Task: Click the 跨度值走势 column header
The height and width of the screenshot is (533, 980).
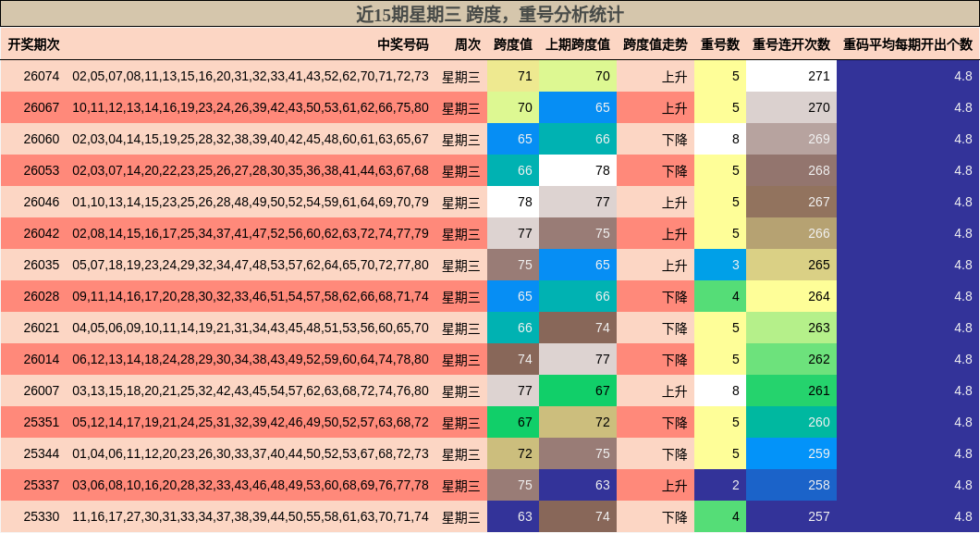Action: pyautogui.click(x=656, y=43)
